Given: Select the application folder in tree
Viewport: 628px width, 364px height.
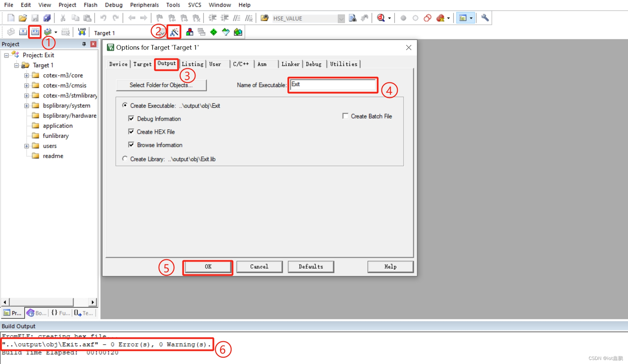Looking at the screenshot, I should [x=58, y=126].
